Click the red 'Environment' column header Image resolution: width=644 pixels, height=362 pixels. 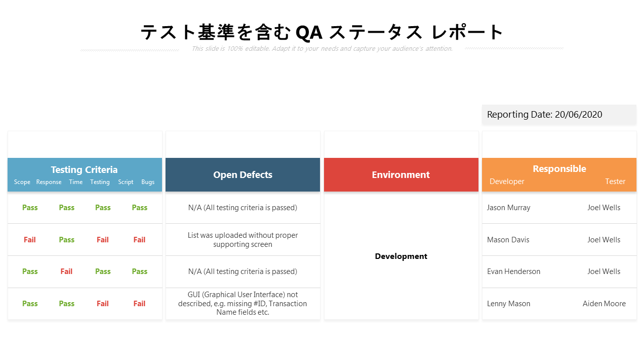(401, 174)
